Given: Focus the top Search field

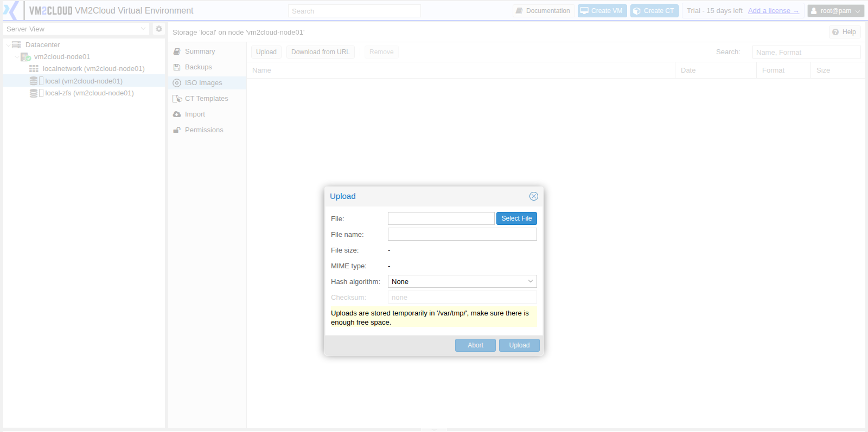Looking at the screenshot, I should [x=354, y=11].
